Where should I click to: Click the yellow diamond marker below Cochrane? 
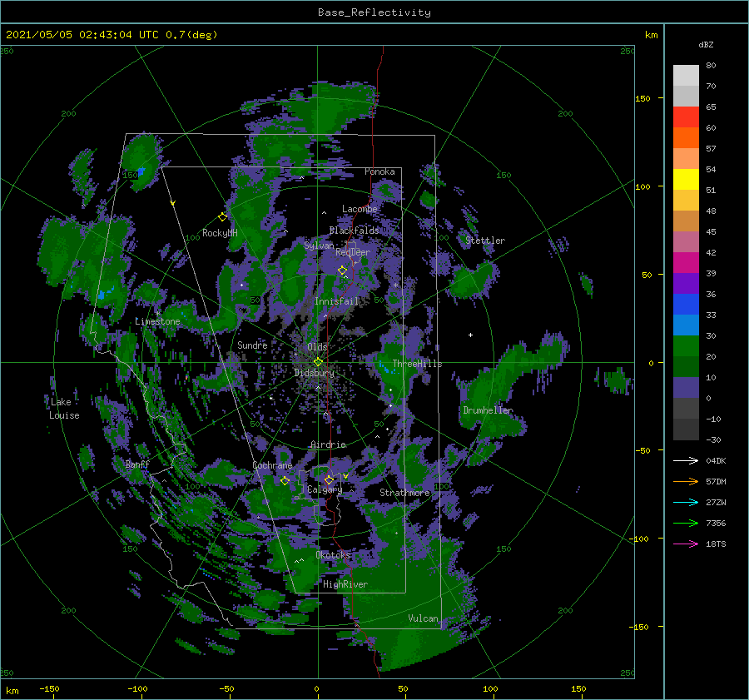(285, 481)
